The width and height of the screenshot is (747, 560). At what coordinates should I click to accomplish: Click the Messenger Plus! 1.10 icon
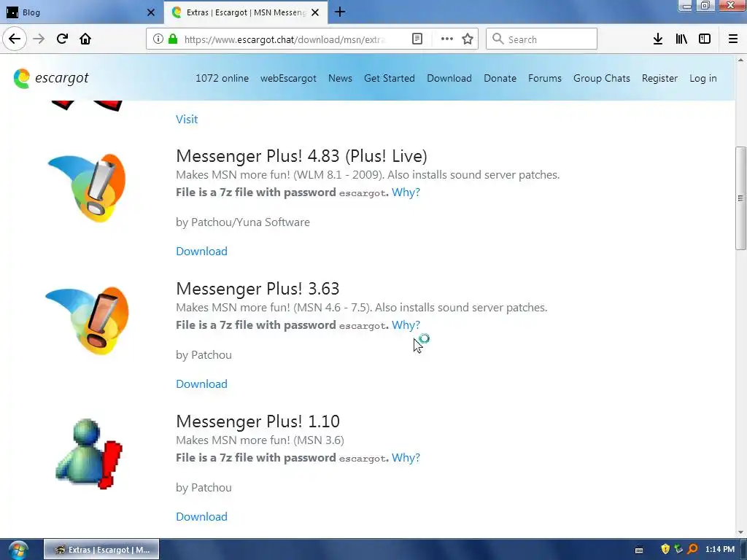pos(89,454)
